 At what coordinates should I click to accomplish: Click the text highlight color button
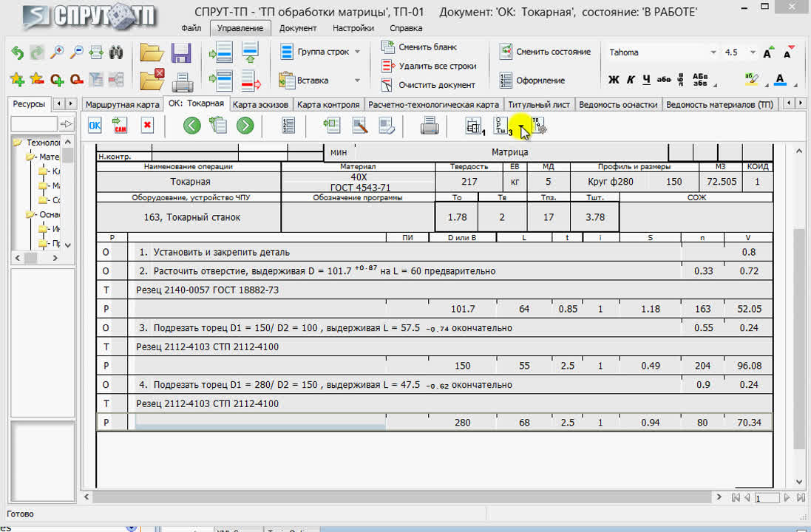(x=752, y=80)
